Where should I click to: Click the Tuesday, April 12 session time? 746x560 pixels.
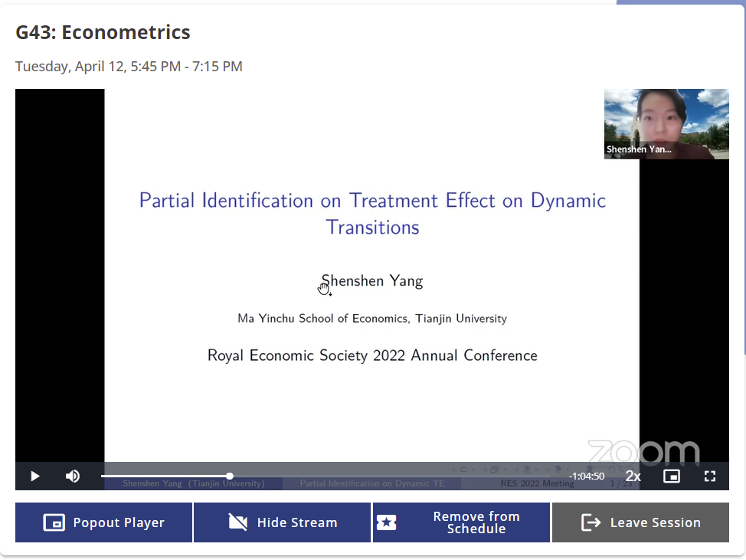[x=129, y=67]
